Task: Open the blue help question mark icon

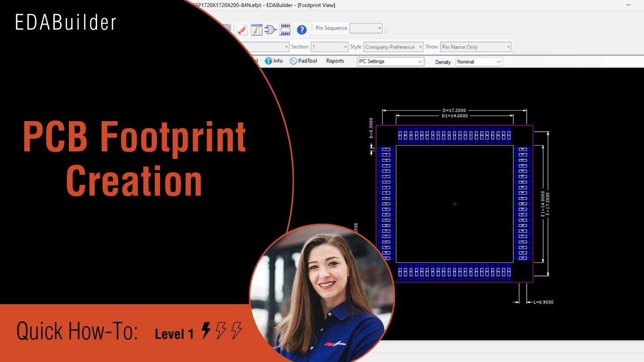Action: pyautogui.click(x=301, y=30)
